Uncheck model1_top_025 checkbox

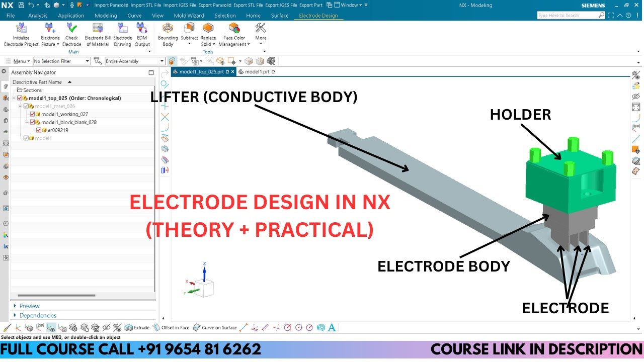tap(20, 98)
